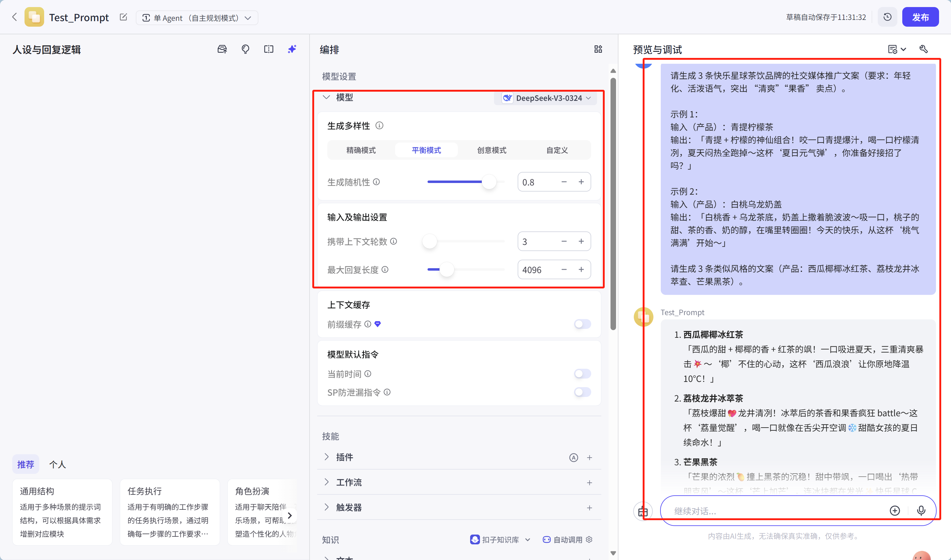Start voice input microphone
The height and width of the screenshot is (560, 951).
tap(921, 511)
